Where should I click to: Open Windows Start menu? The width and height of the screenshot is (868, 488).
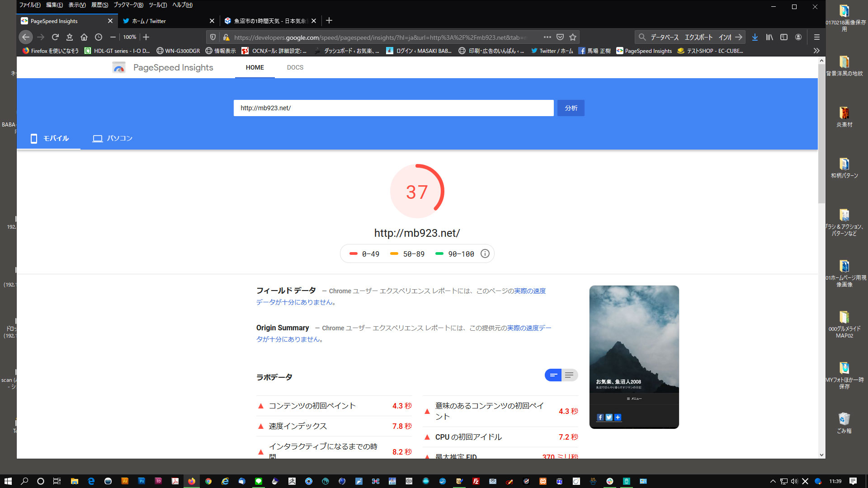(x=8, y=481)
